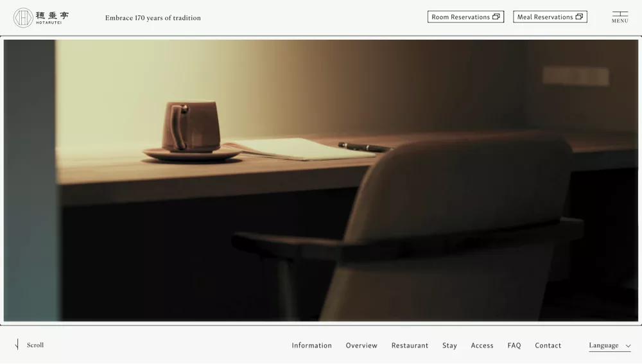Expand the Language dropdown

[x=610, y=345]
